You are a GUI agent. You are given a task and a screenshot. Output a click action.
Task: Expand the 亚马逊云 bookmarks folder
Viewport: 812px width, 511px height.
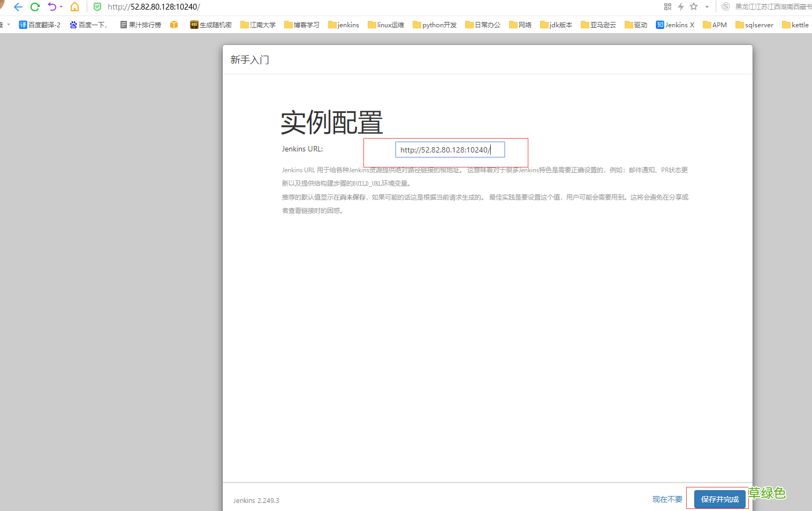tap(598, 25)
